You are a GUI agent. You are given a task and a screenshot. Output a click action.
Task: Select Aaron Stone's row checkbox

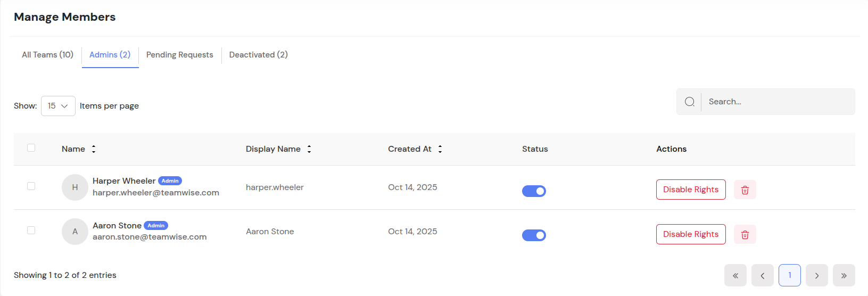click(x=31, y=231)
